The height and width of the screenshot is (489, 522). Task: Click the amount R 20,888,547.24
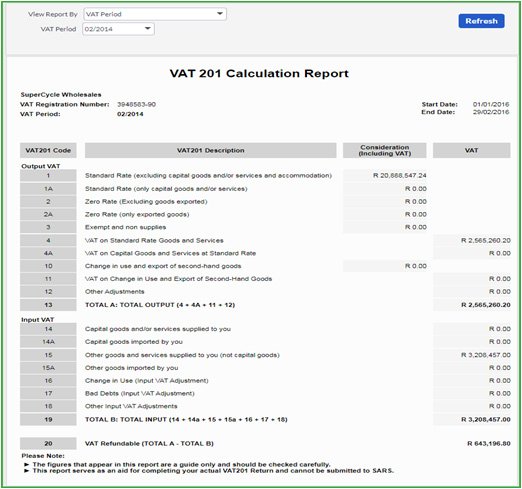[399, 175]
